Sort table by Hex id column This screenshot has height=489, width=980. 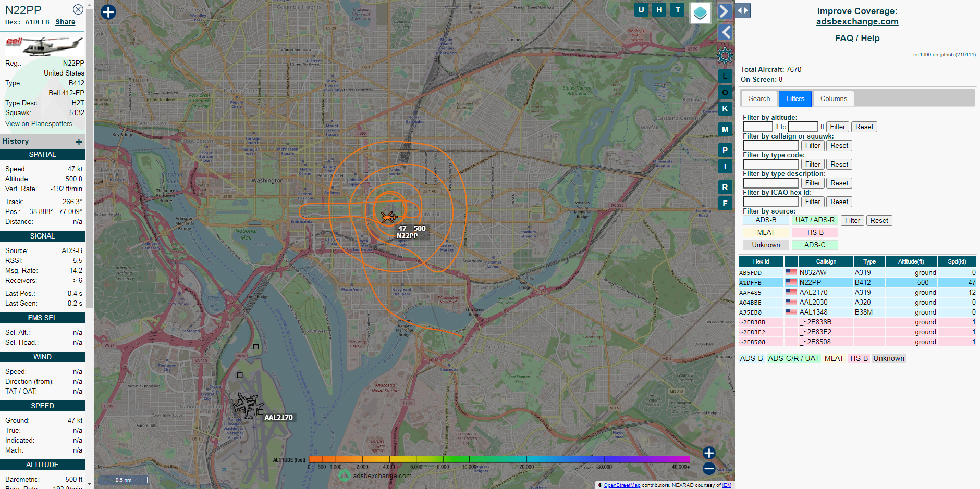[761, 261]
